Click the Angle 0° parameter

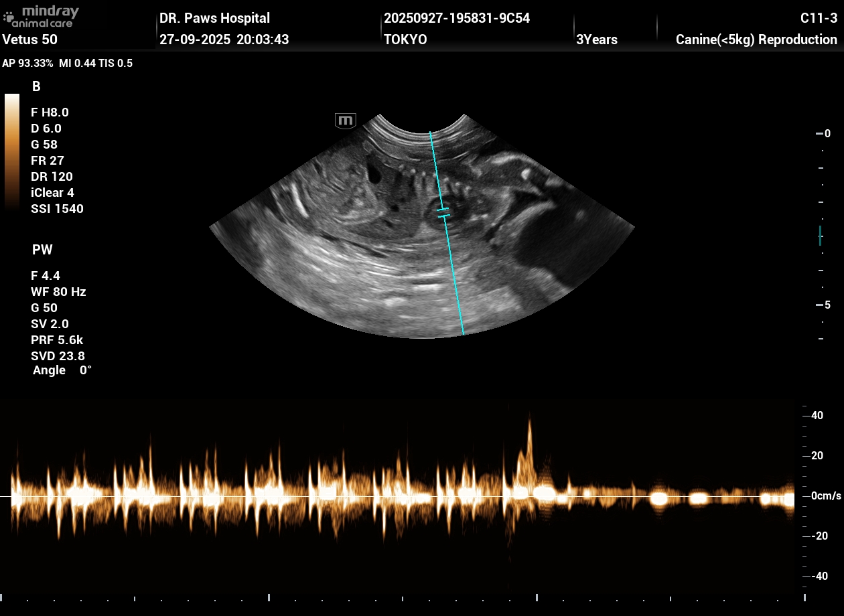(x=62, y=370)
